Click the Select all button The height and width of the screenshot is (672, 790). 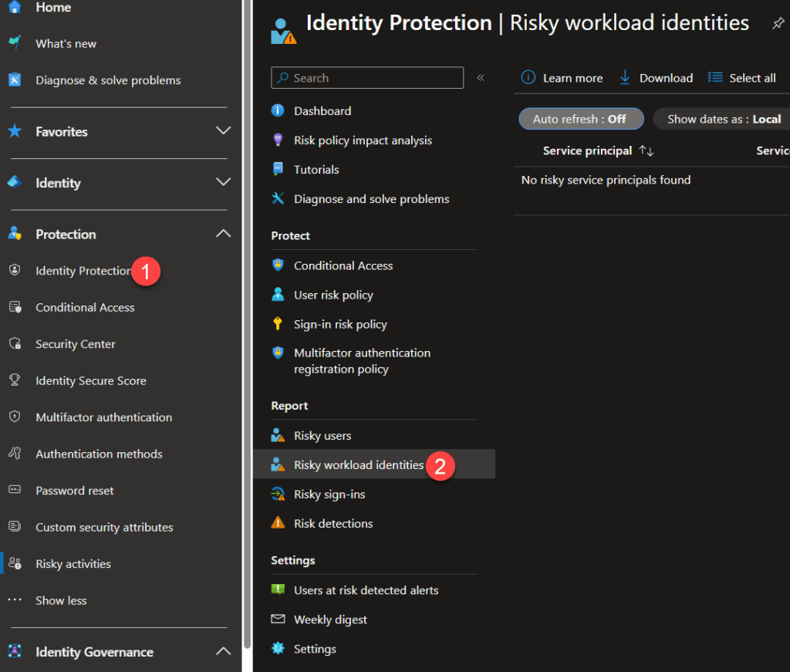pos(741,78)
